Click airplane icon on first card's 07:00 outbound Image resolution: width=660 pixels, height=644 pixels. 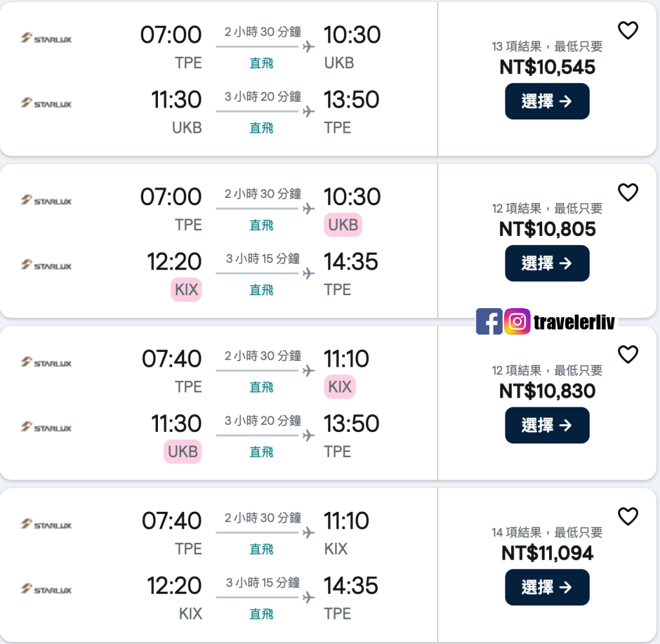point(308,46)
